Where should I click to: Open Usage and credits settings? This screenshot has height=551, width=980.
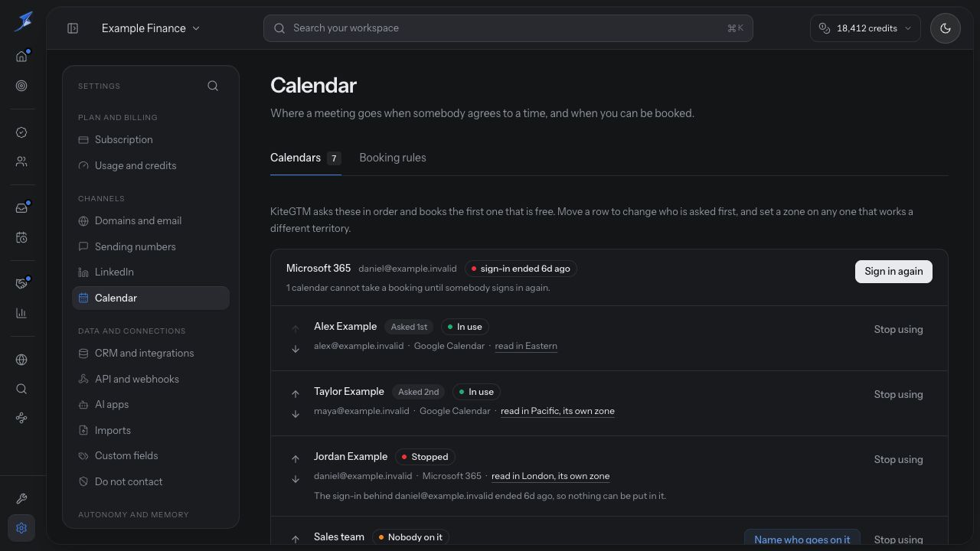tap(151, 165)
